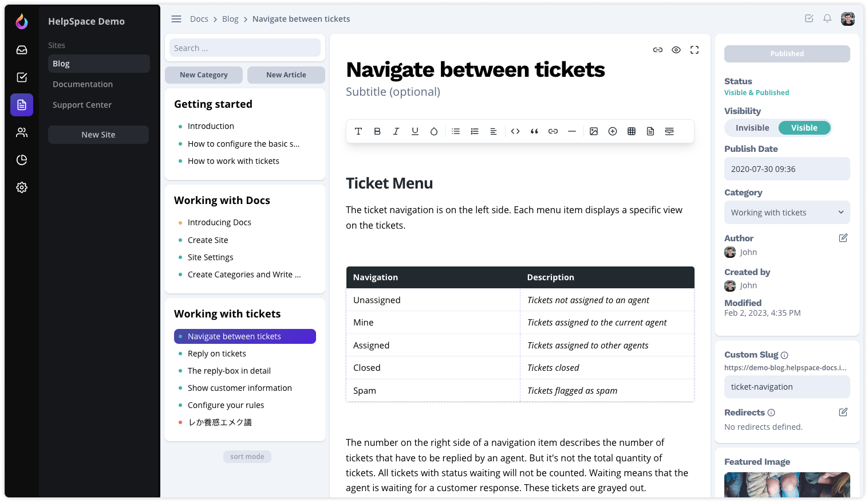Click the New Article button
The image size is (868, 502).
(x=286, y=75)
